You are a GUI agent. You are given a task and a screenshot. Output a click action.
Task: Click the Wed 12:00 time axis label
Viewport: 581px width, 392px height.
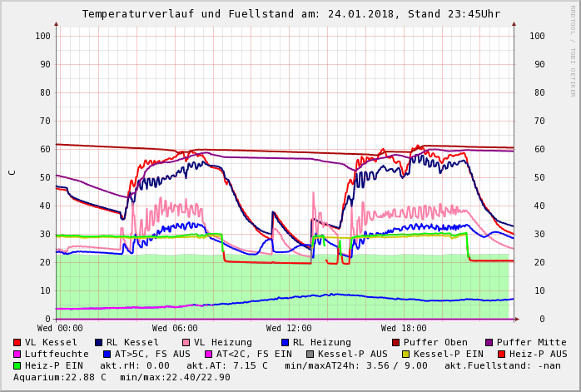pos(289,328)
